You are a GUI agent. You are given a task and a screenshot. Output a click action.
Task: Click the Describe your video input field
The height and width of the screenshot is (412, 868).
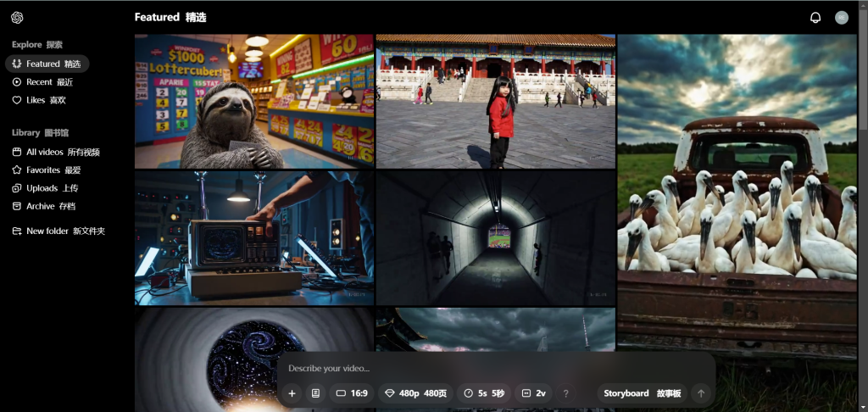pyautogui.click(x=492, y=369)
